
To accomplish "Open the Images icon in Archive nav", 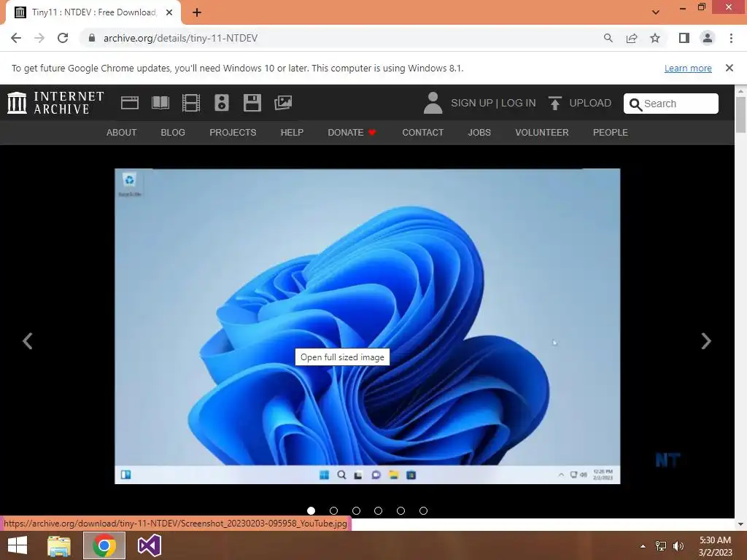I will pyautogui.click(x=283, y=103).
